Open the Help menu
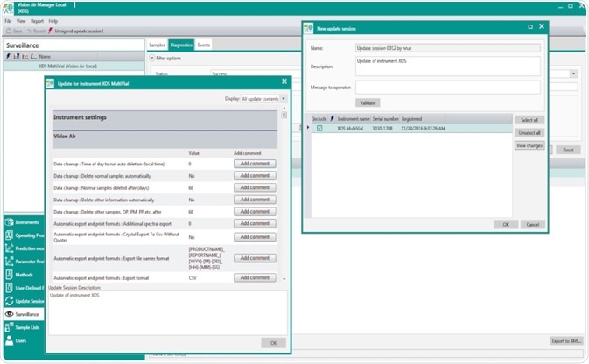Viewport: 589px width, 364px height. point(53,21)
